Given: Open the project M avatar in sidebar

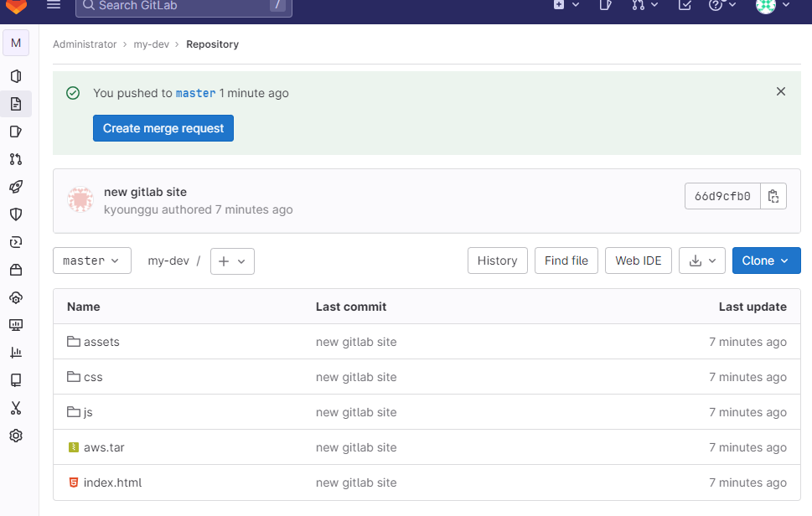Looking at the screenshot, I should click(16, 43).
